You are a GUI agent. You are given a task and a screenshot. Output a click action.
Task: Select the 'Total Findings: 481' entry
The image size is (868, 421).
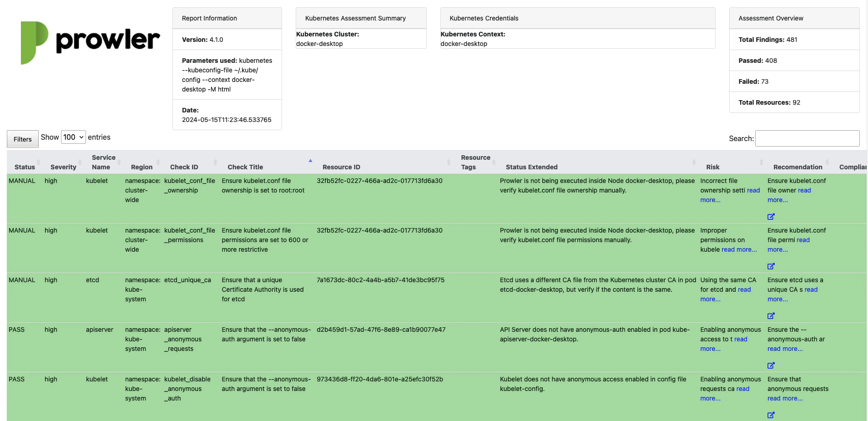794,40
